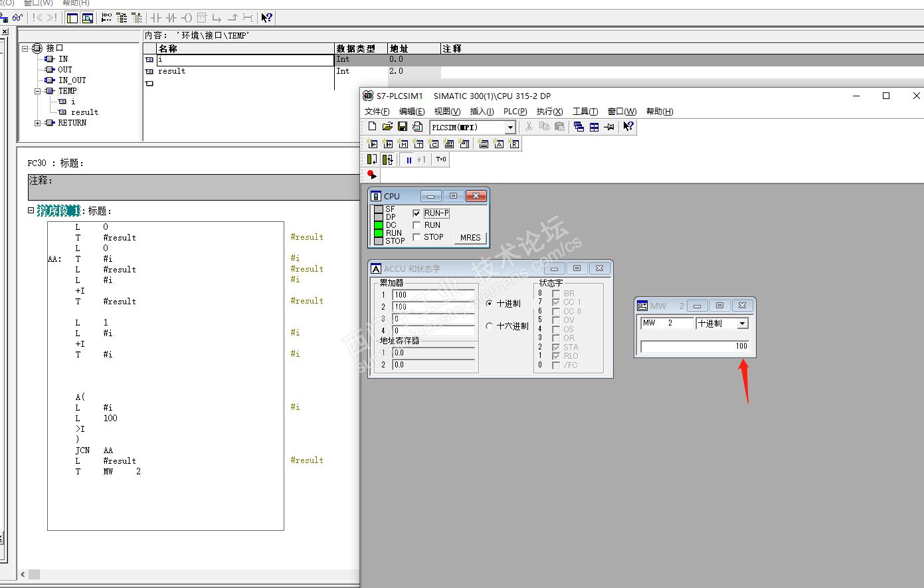
Task: Insert a counter (C) view window
Action: point(434,144)
